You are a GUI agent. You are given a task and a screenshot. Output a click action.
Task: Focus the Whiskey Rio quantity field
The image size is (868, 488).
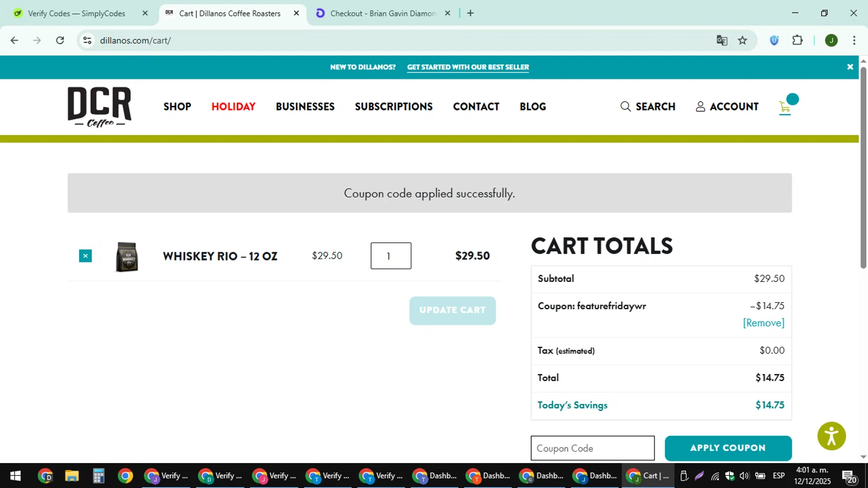coord(391,256)
